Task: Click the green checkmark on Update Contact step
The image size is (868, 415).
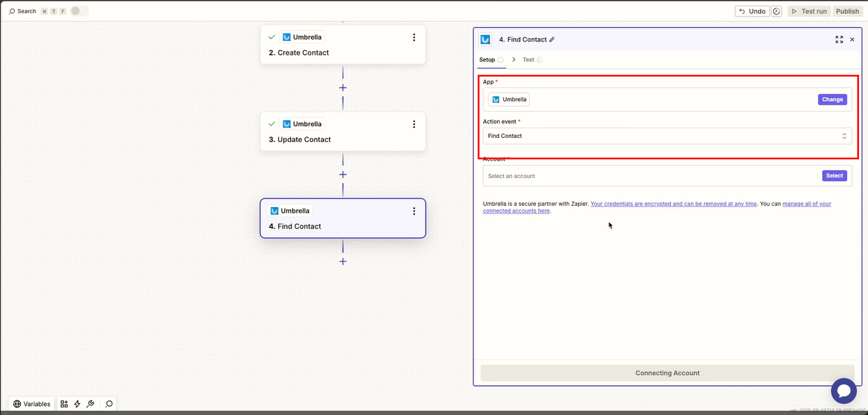Action: click(272, 124)
